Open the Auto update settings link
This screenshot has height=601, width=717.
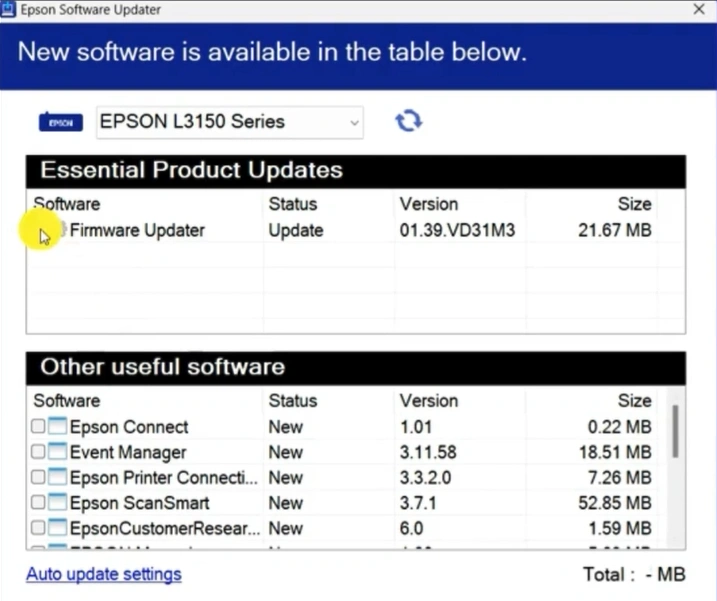(104, 574)
